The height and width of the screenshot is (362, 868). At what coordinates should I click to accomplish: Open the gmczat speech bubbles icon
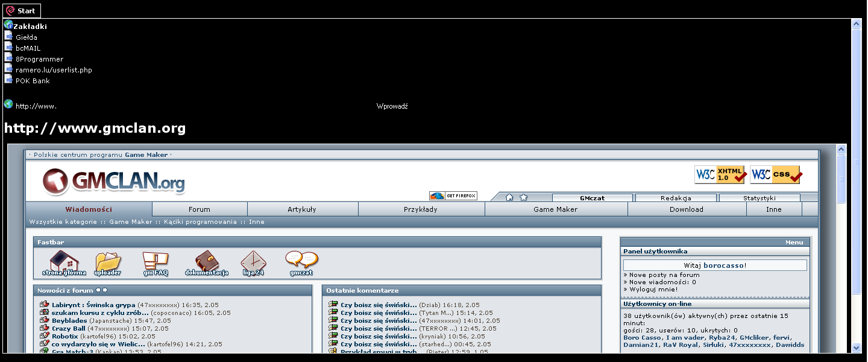tap(301, 261)
